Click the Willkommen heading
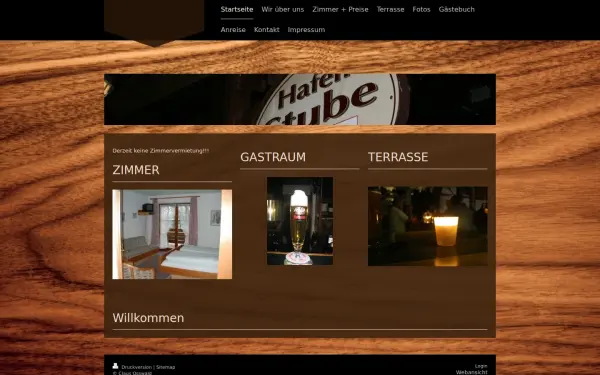The image size is (600, 375). [x=148, y=318]
